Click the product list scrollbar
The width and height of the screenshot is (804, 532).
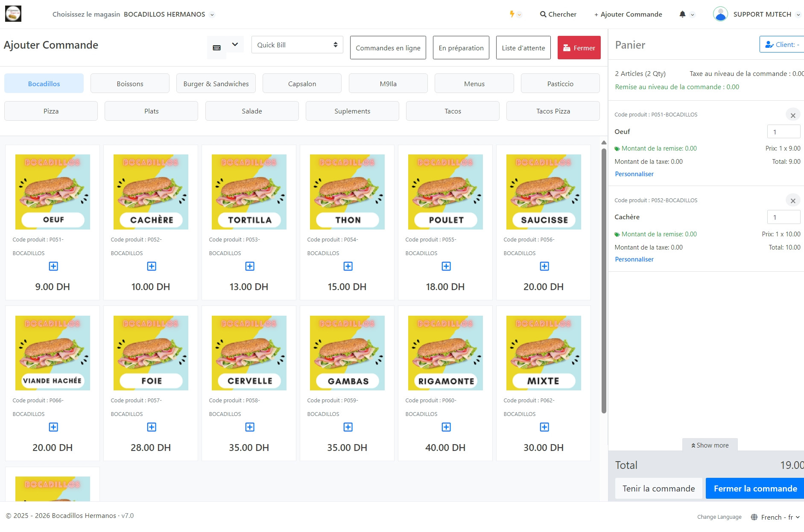(x=604, y=277)
